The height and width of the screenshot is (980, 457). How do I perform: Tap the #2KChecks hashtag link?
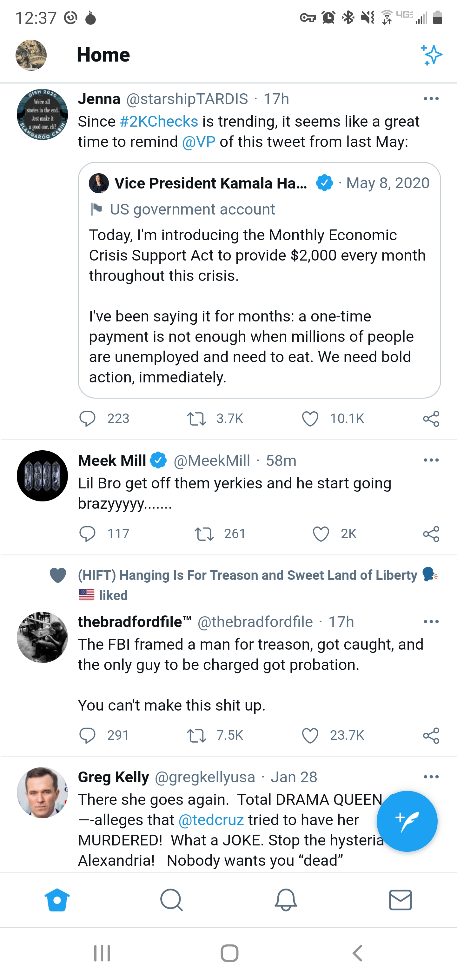[x=159, y=122]
